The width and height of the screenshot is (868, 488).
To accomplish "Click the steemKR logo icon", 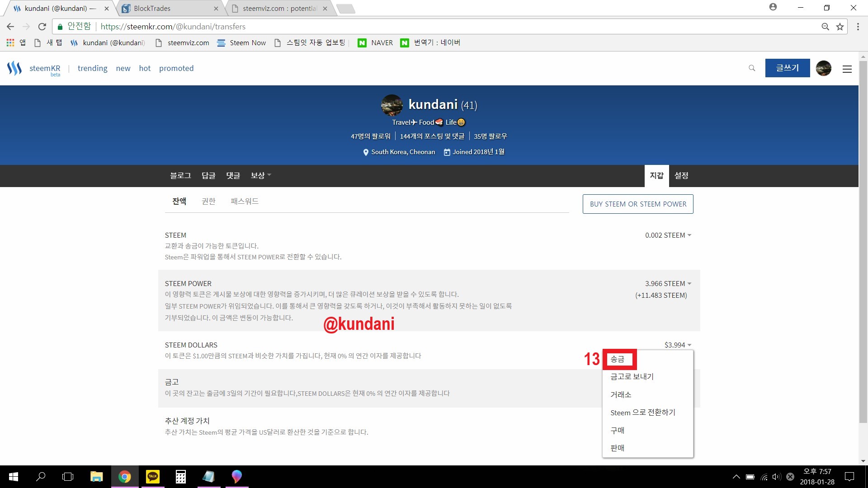I will [14, 68].
